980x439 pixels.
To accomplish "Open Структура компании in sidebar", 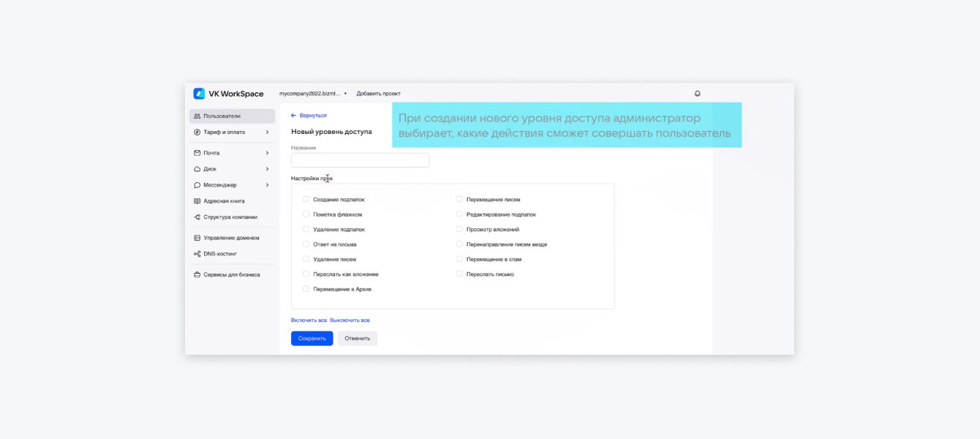I will point(230,217).
